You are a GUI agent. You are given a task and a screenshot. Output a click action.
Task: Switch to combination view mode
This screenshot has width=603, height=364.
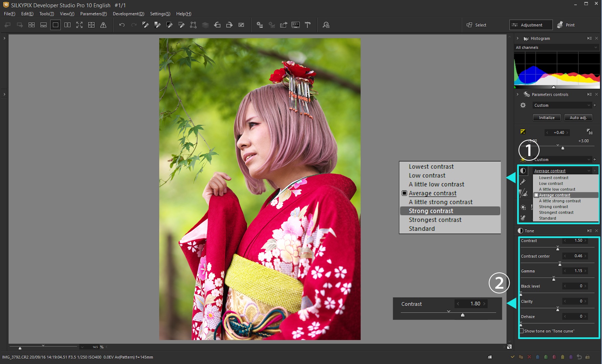click(44, 25)
